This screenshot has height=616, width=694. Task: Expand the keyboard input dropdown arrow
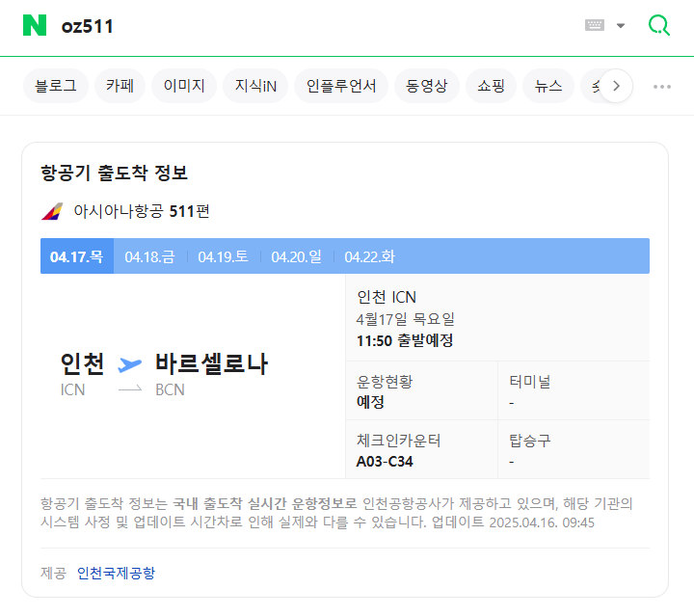click(x=621, y=26)
